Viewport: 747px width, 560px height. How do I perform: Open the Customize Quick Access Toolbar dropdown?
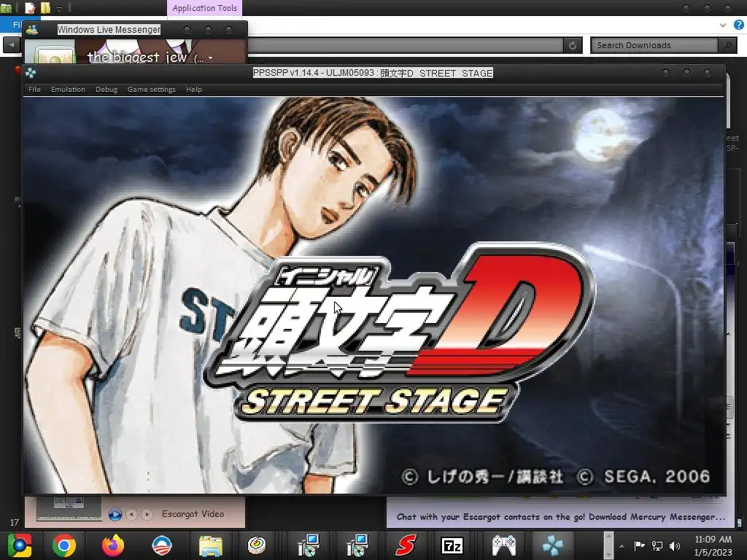[60, 9]
